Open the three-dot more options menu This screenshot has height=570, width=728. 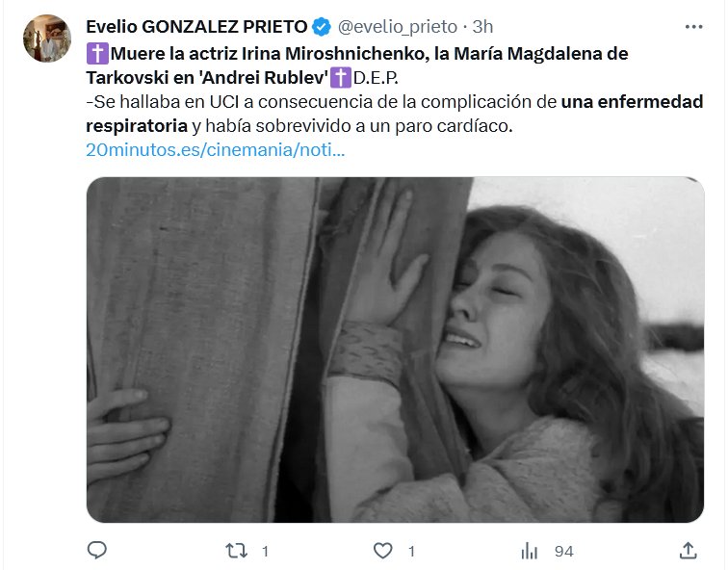693,27
